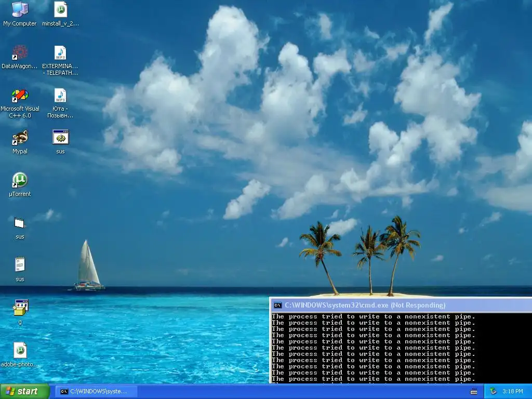Select the sus blank file icon
Viewport: 532px width, 399px height.
[20, 228]
